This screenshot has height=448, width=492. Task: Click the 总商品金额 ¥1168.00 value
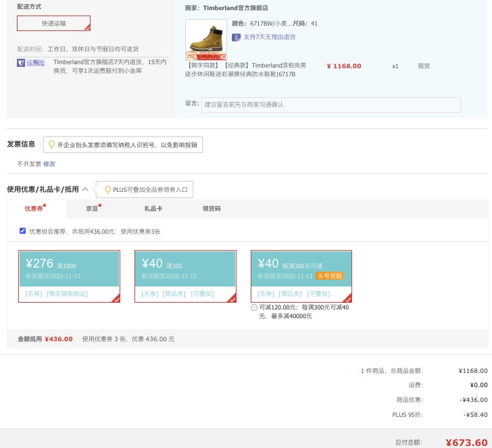[473, 371]
